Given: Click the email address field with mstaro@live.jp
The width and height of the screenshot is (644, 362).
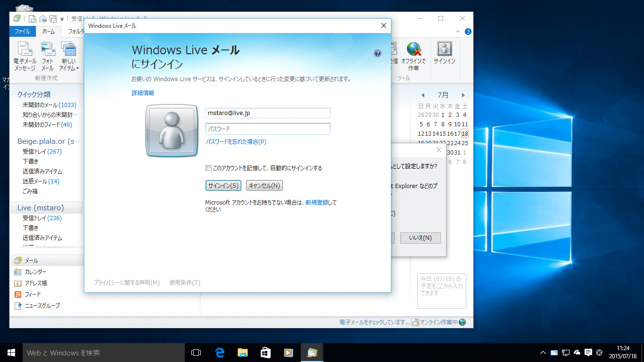Looking at the screenshot, I should [268, 113].
